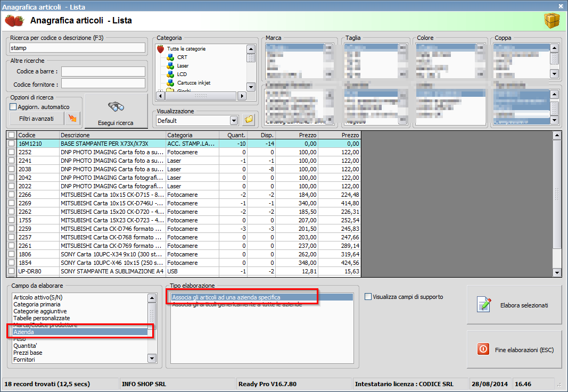This screenshot has height=392, width=568.
Task: Click the category tree's scroll right arrow
Action: tap(242, 96)
